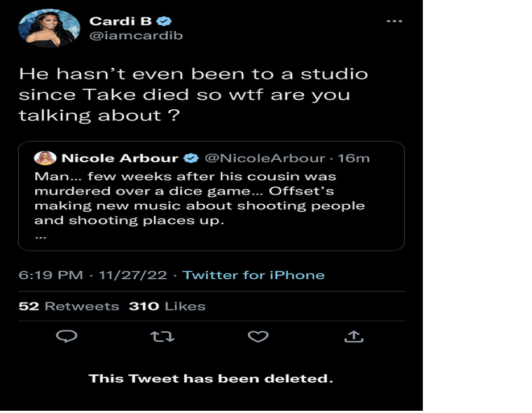Retweet this tweet using the retweet icon
This screenshot has width=532, height=413.
[x=163, y=337]
